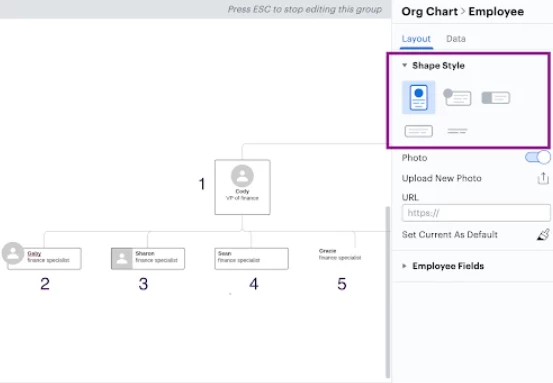Click Gaby's round avatar icon
Image resolution: width=553 pixels, height=383 pixels.
coord(13,253)
